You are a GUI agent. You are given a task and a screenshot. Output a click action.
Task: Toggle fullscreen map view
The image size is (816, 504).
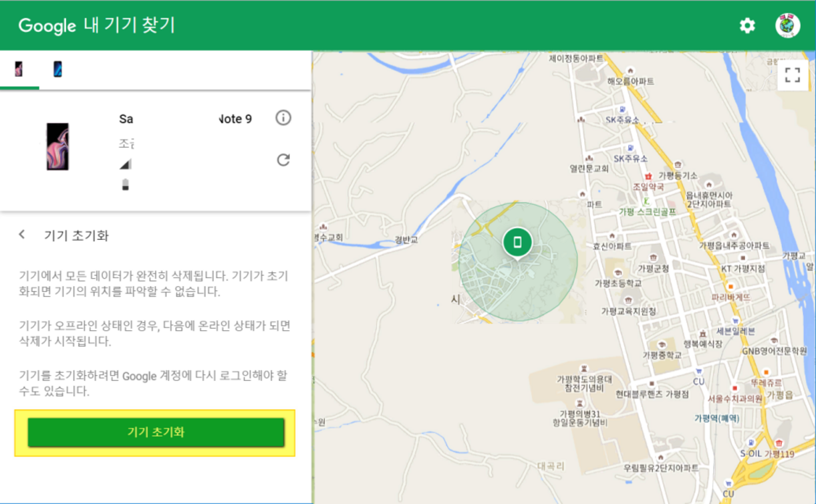click(x=792, y=74)
